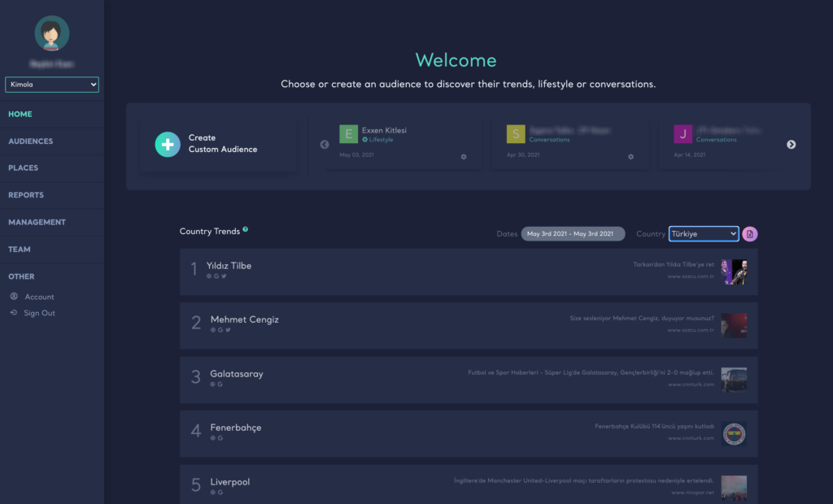This screenshot has height=504, width=833.
Task: Click the pink export icon beside the Country dropdown
Action: 750,233
